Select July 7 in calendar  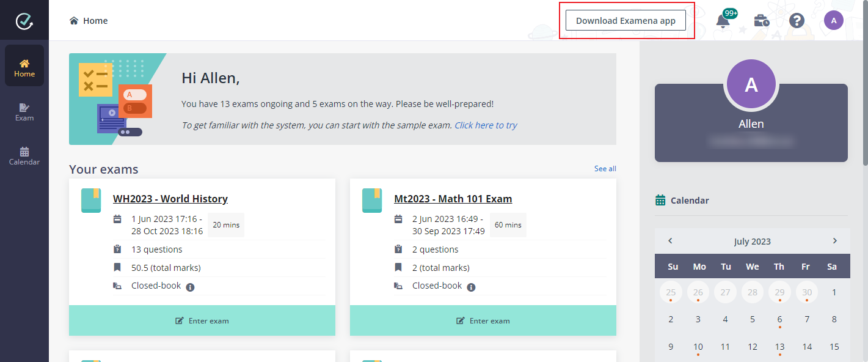click(x=807, y=319)
